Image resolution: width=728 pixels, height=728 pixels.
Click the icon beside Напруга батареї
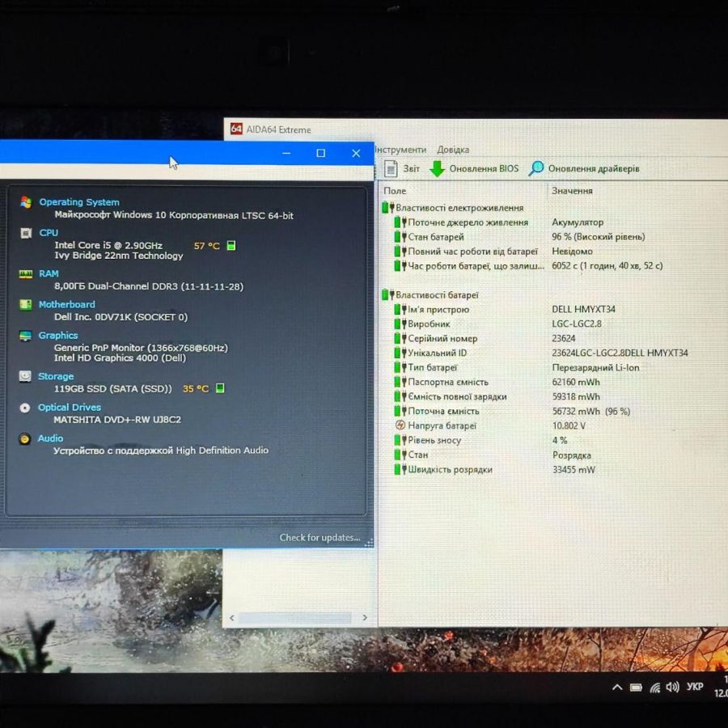[400, 425]
